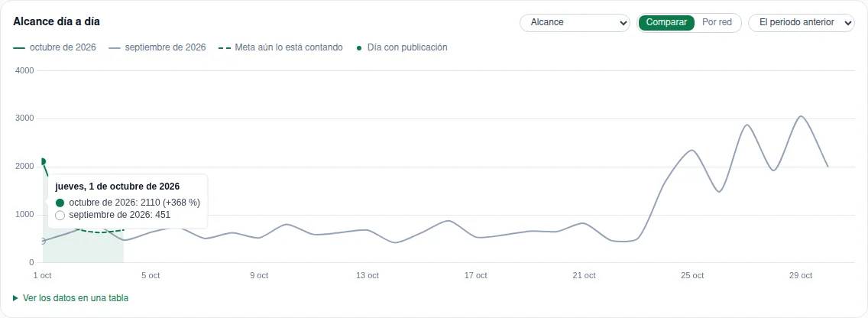Click the 1 oct axis label
868x318 pixels.
[x=43, y=275]
